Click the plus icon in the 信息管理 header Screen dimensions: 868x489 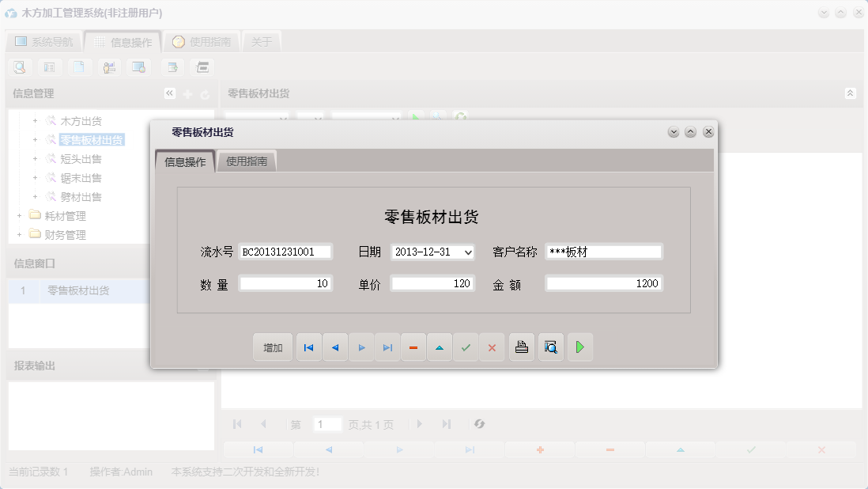click(x=187, y=93)
